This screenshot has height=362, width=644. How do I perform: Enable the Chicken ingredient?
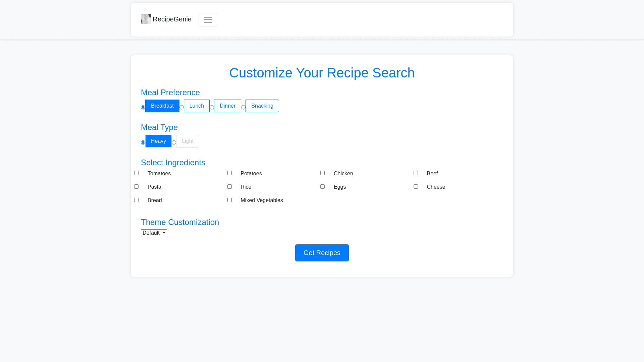[322, 173]
